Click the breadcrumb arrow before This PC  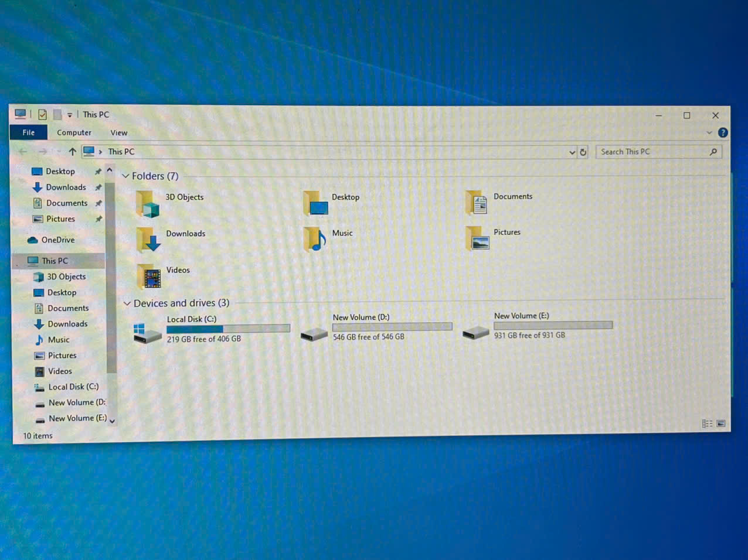[101, 152]
